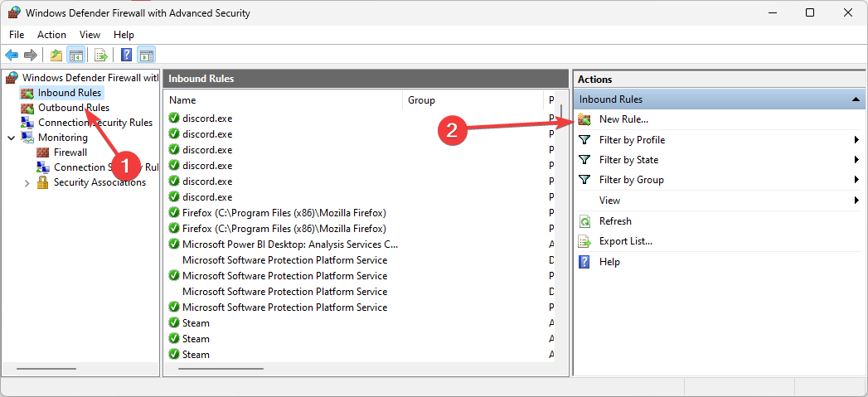This screenshot has width=868, height=397.
Task: Click the rules list horizontal scrollbar
Action: [x=221, y=368]
